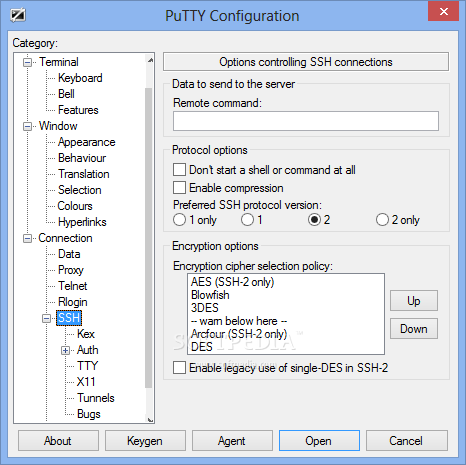
Task: Launch the Agent button
Action: [x=232, y=441]
